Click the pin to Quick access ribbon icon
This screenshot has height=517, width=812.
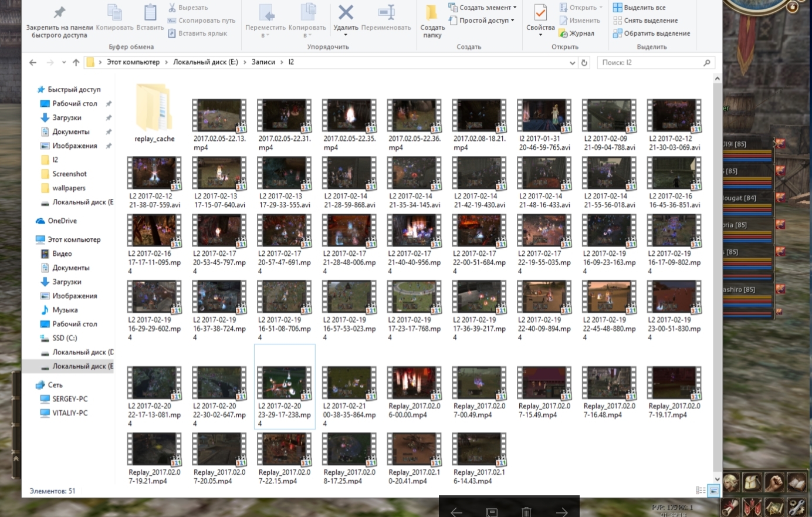(59, 12)
